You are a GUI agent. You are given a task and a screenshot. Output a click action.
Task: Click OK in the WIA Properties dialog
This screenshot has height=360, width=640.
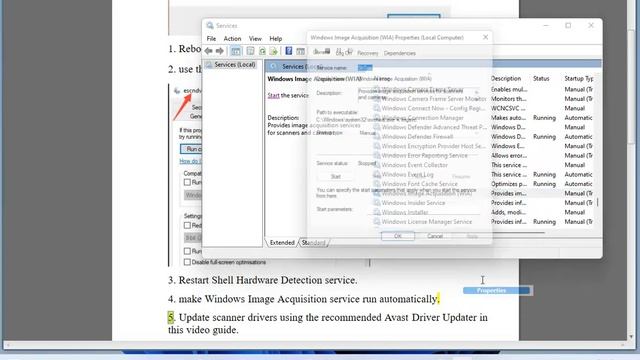click(398, 236)
